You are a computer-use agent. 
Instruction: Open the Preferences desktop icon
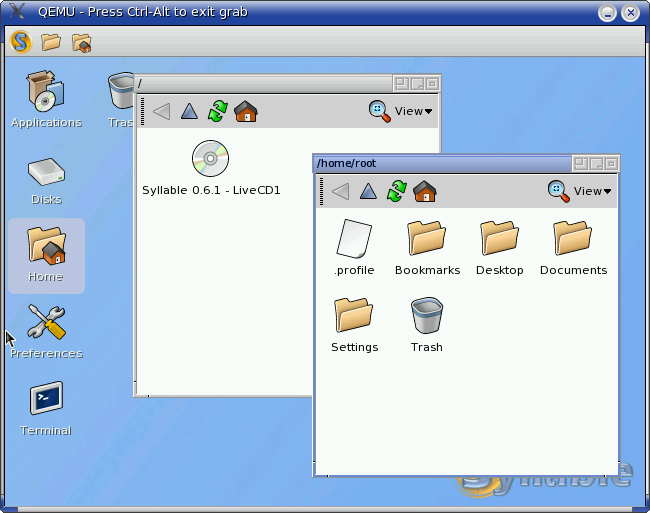coord(46,323)
